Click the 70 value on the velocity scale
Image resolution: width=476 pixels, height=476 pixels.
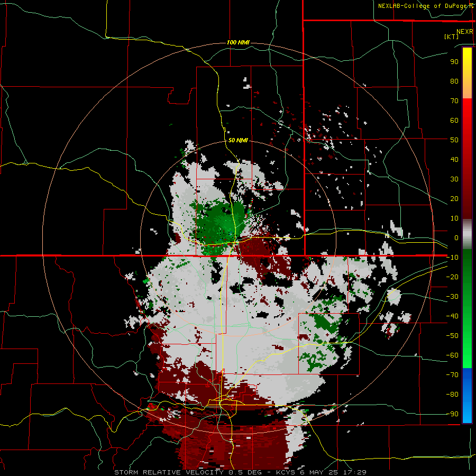454,101
